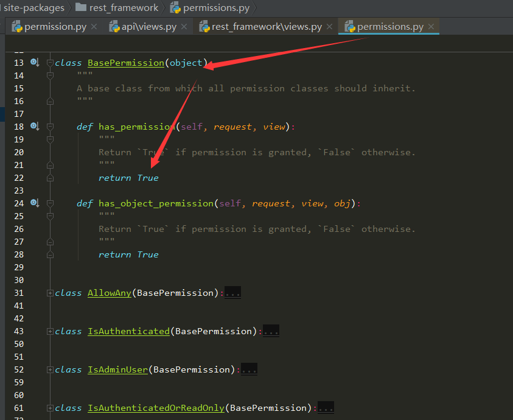The width and height of the screenshot is (513, 420).
Task: Expand the IsAdminUser class fold
Action: [x=50, y=369]
